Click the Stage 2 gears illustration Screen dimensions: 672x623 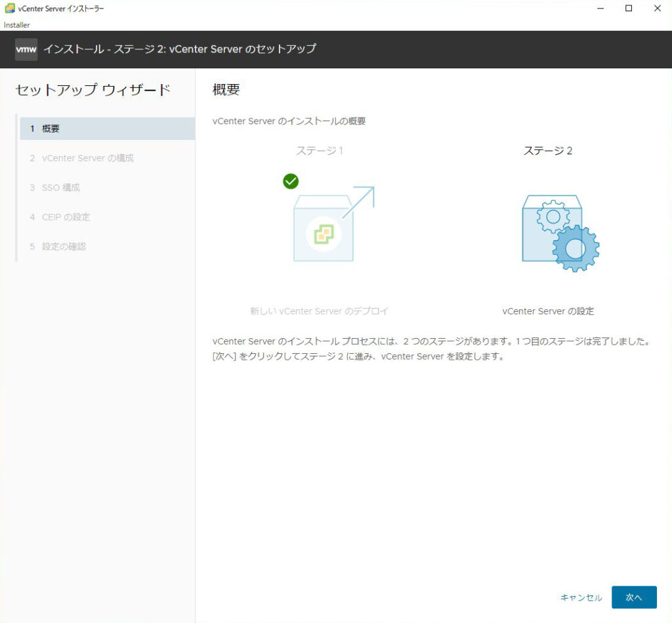coord(560,233)
